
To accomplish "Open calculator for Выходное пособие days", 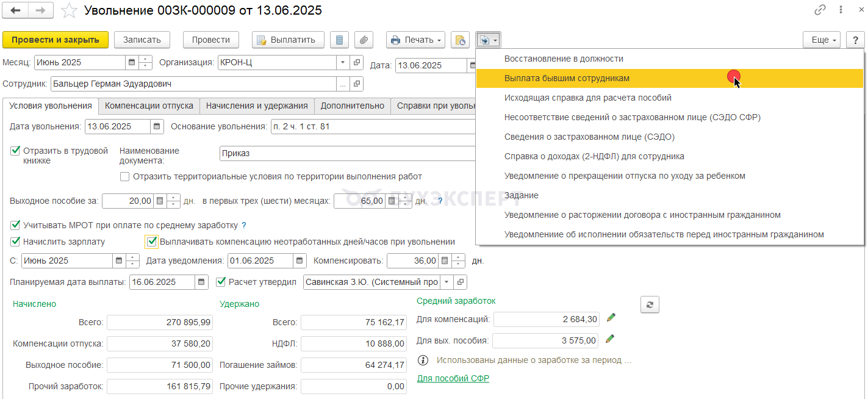I will [x=159, y=201].
